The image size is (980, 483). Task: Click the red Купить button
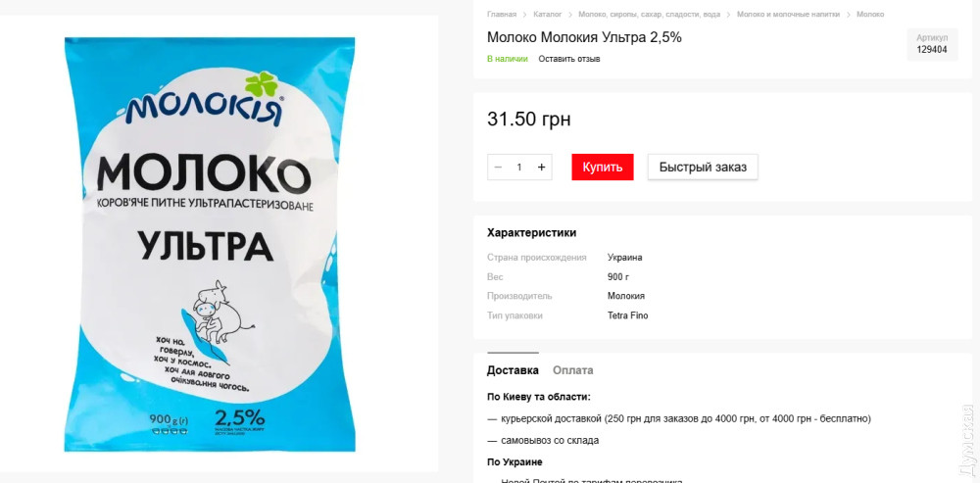pyautogui.click(x=603, y=168)
